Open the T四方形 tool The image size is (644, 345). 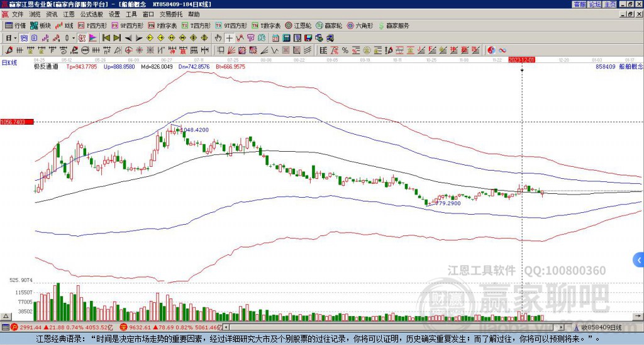196,25
